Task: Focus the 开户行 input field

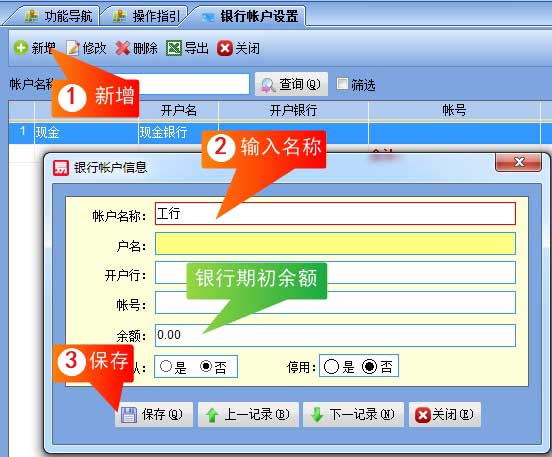Action: coord(335,273)
